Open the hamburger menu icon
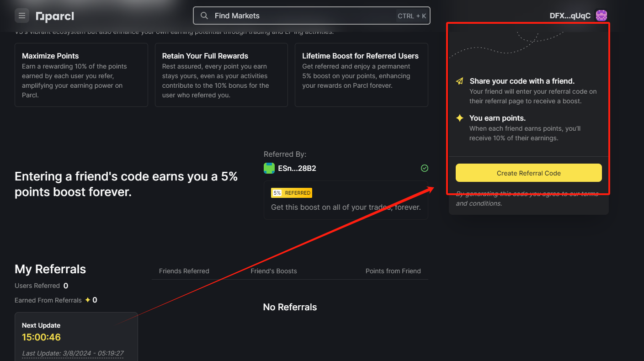Screen dimensions: 644x361 pyautogui.click(x=22, y=16)
